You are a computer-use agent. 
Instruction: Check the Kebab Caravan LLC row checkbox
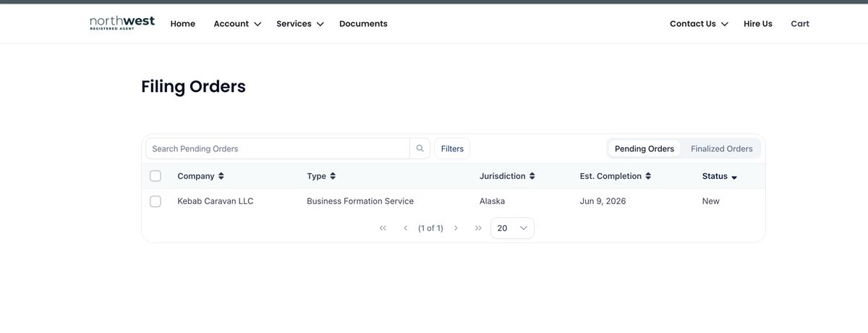[x=156, y=201]
